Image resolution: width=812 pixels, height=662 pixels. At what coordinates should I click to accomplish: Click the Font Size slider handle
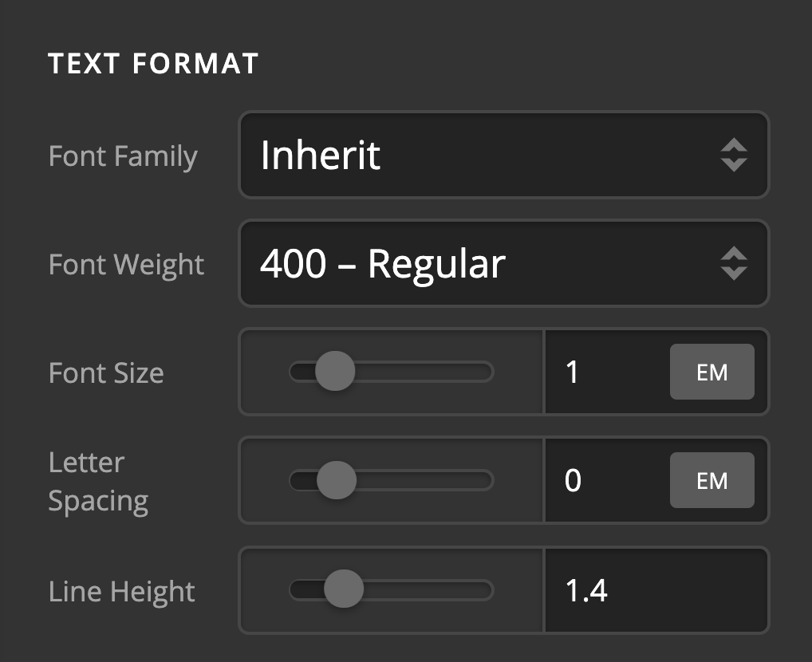335,372
